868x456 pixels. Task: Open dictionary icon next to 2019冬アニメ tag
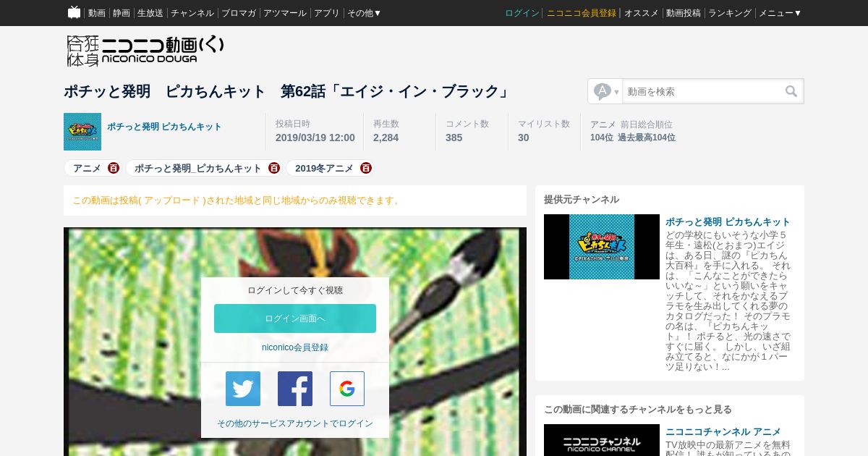click(366, 168)
